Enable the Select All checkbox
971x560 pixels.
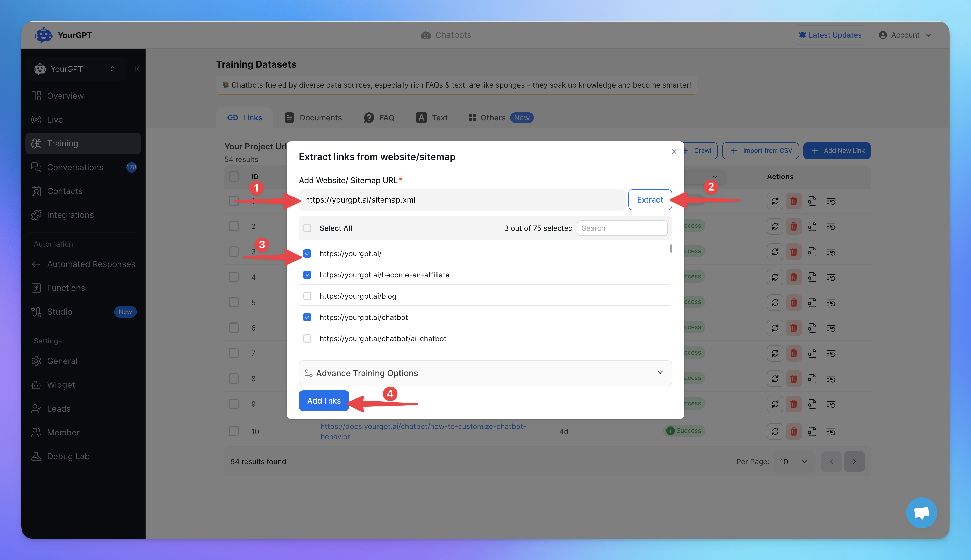click(307, 228)
